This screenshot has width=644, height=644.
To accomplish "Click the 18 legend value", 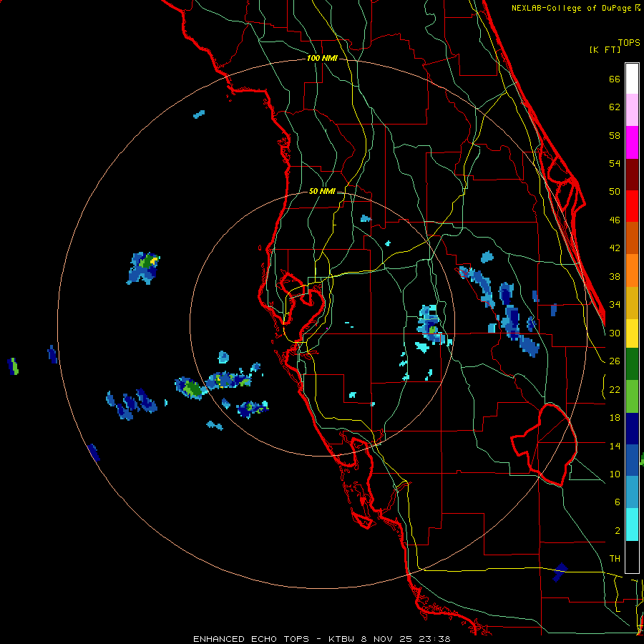I will pos(615,418).
